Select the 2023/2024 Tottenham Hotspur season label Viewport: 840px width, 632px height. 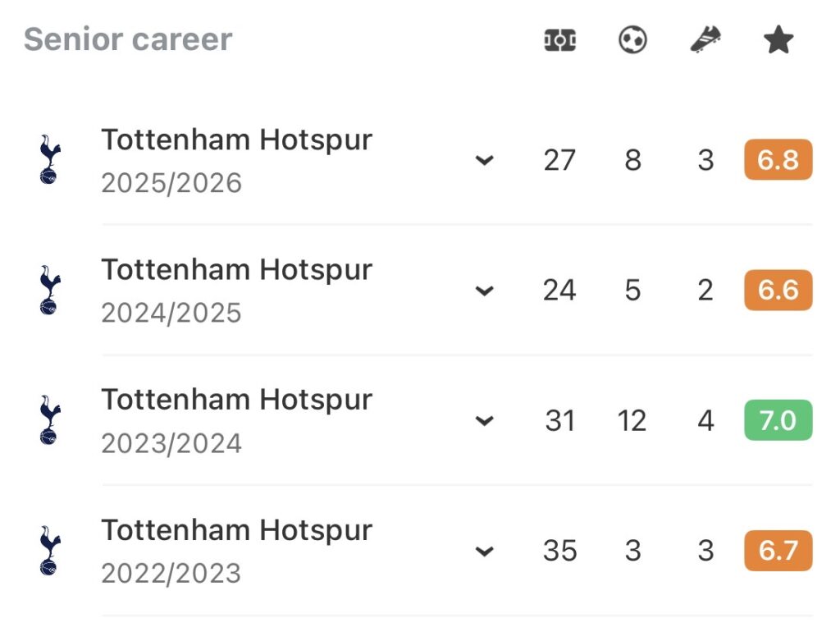pyautogui.click(x=236, y=400)
